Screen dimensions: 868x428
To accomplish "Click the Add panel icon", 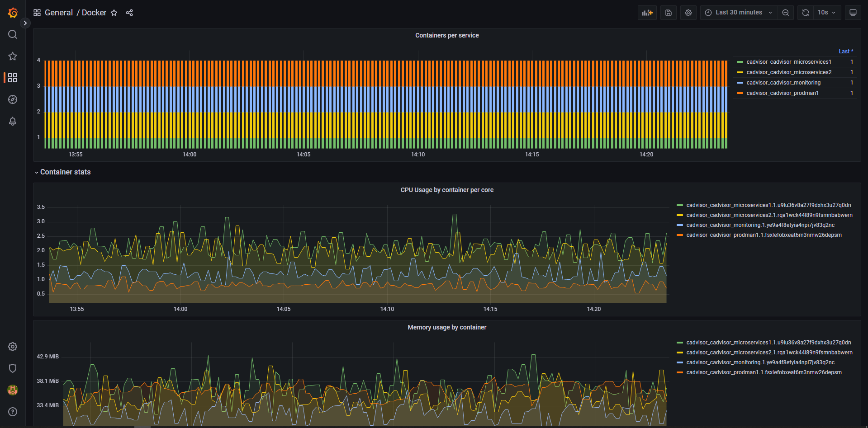I will coord(647,13).
